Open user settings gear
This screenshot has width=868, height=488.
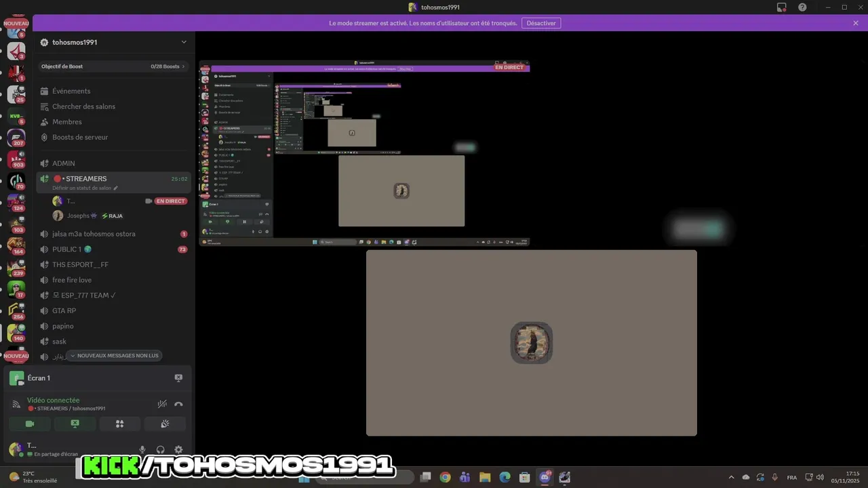coord(178,449)
